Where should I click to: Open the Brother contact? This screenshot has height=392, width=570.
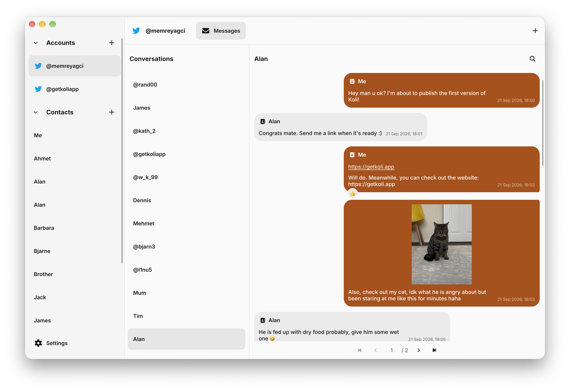pyautogui.click(x=74, y=274)
